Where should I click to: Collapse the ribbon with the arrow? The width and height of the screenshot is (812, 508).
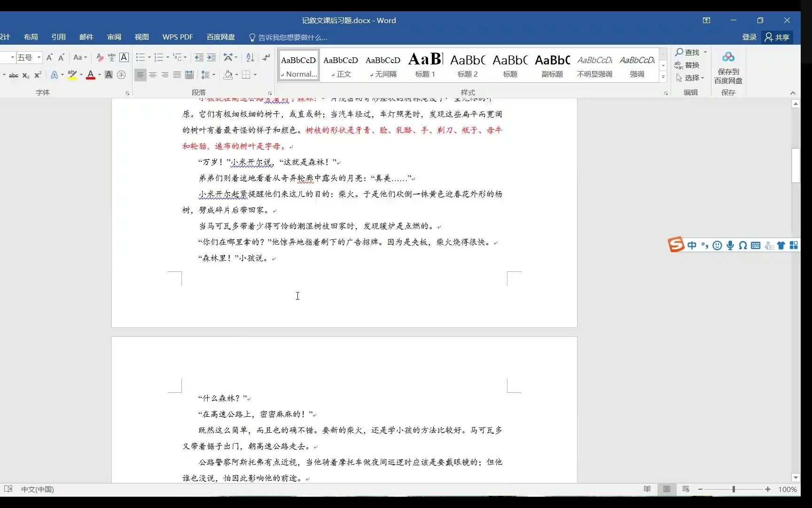(x=793, y=93)
